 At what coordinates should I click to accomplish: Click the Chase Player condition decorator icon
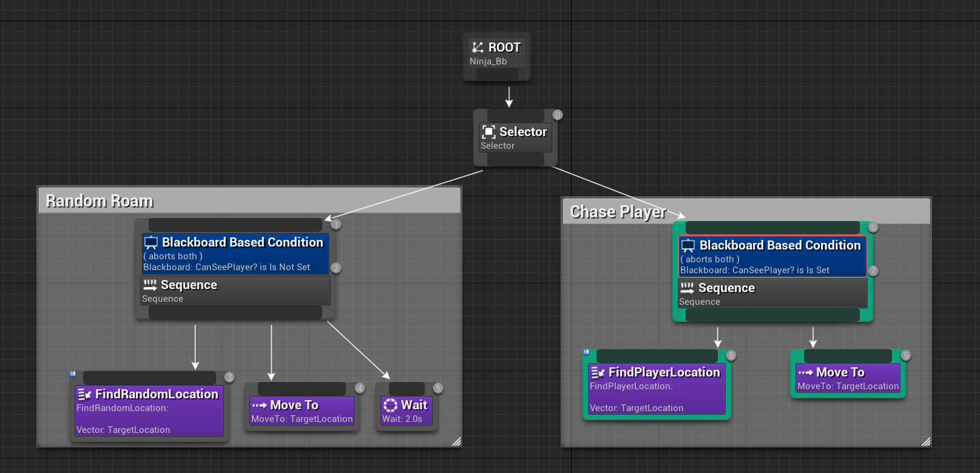(688, 245)
